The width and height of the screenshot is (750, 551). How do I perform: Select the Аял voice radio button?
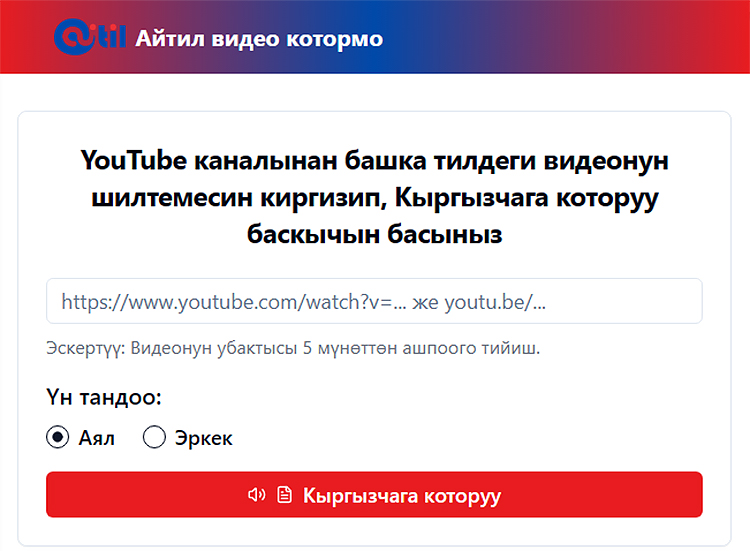point(58,438)
